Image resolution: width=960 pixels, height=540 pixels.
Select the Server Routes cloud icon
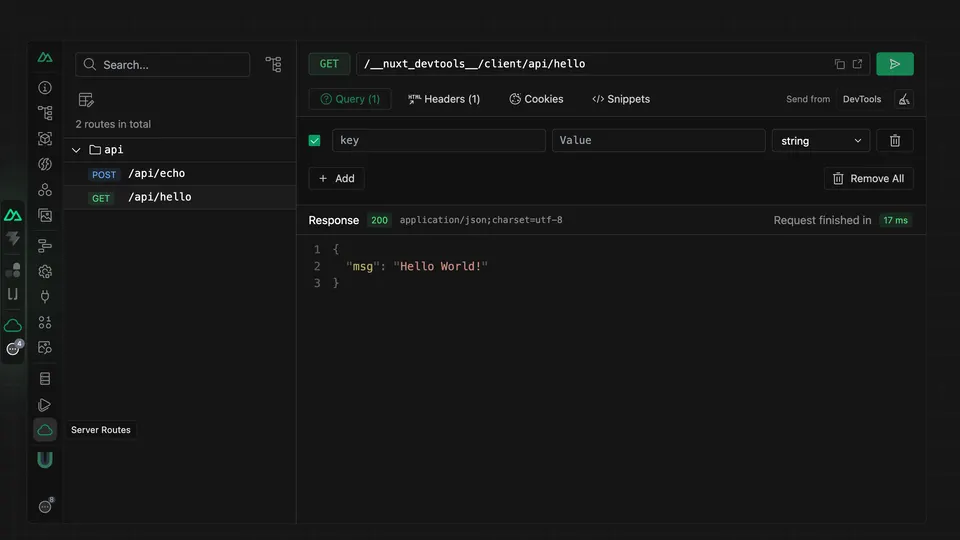point(45,430)
